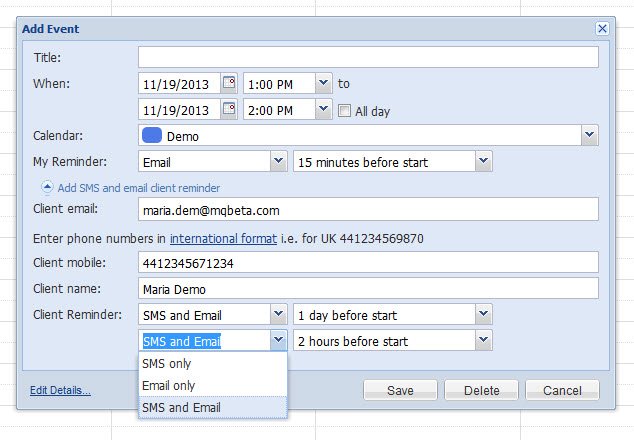Click the highlighted SMS and Email combo text
The height and width of the screenshot is (440, 634).
click(182, 341)
